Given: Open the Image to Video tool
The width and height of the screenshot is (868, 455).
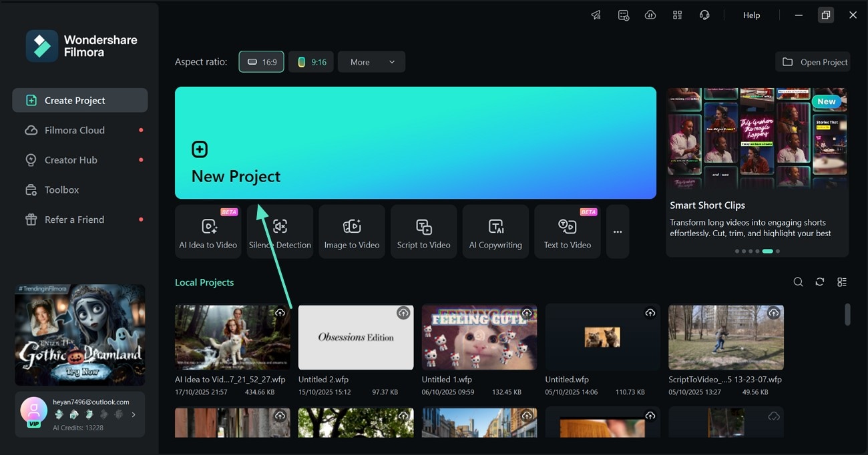Looking at the screenshot, I should tap(352, 231).
